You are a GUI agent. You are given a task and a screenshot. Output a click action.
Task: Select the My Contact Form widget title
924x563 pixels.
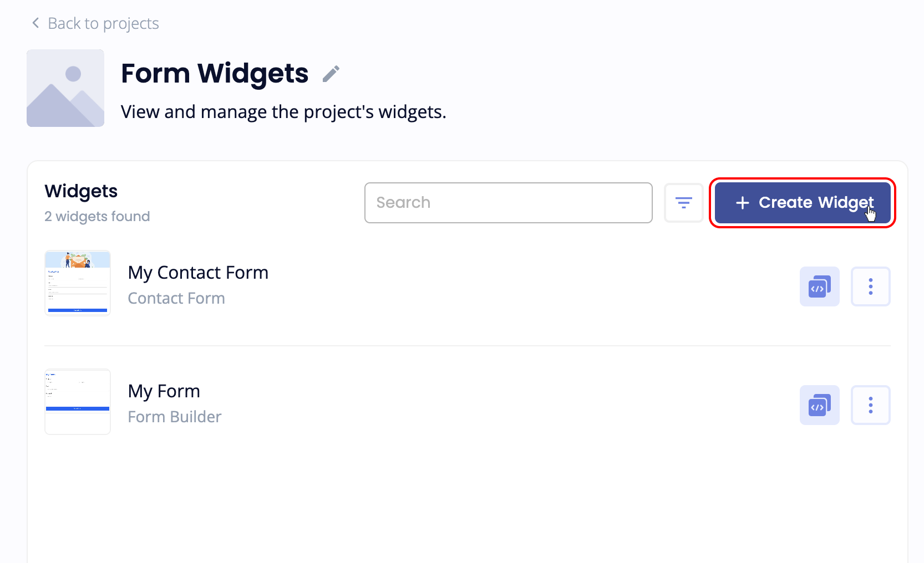(198, 272)
